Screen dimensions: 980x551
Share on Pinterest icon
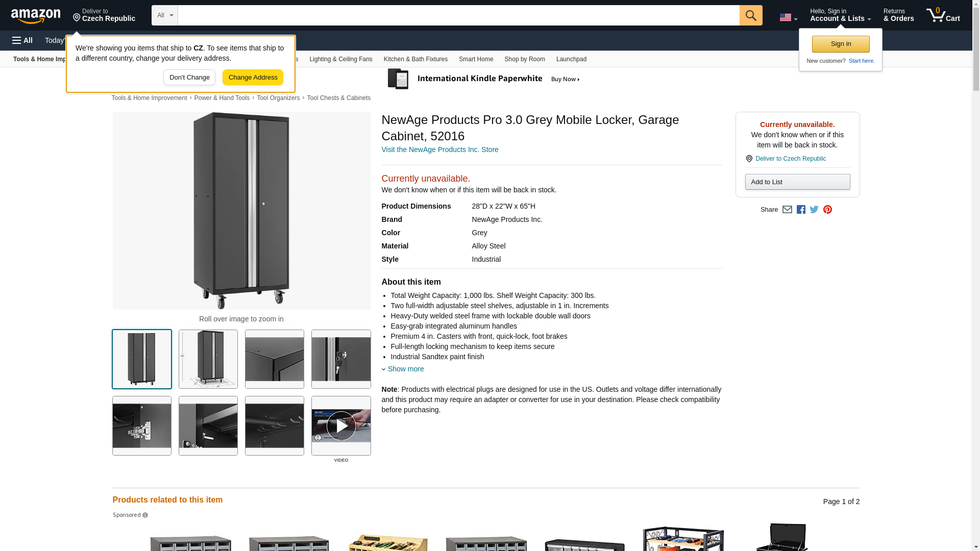pyautogui.click(x=827, y=210)
